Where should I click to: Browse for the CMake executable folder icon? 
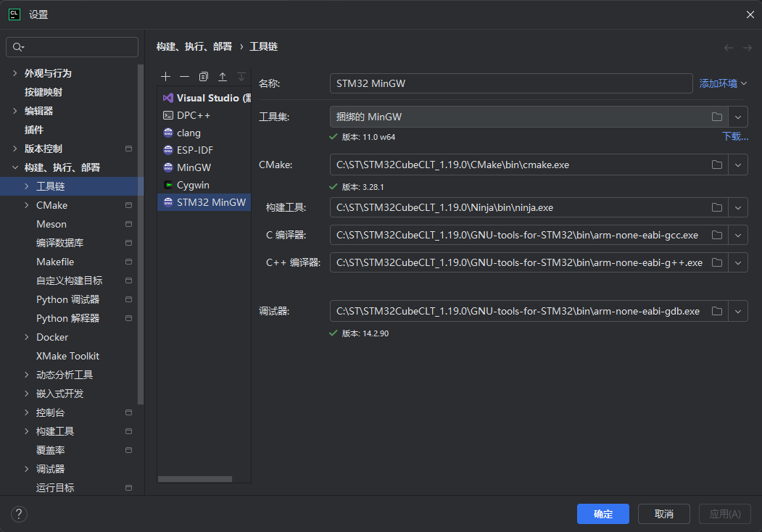pos(717,165)
